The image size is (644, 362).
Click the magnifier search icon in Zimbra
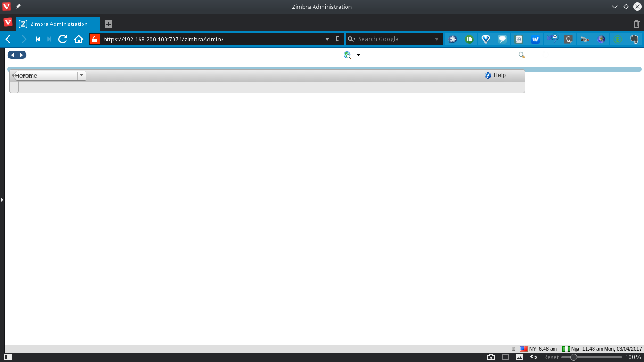tap(522, 55)
